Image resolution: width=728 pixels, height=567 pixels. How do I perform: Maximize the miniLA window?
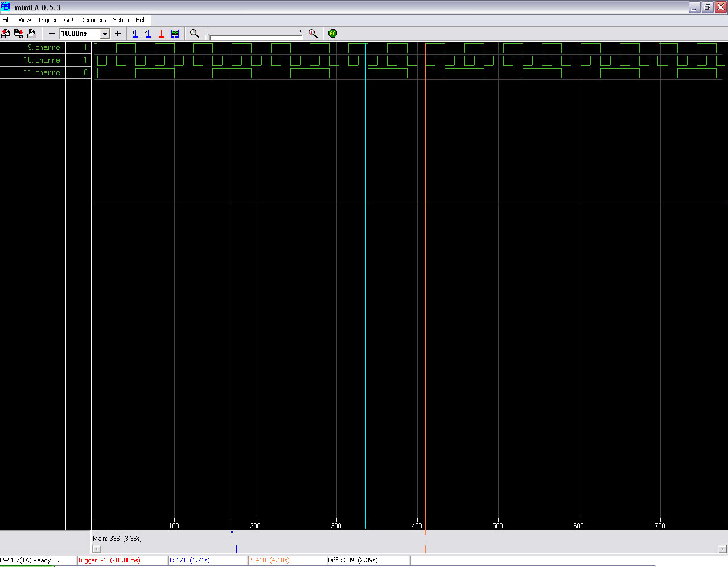pos(708,7)
